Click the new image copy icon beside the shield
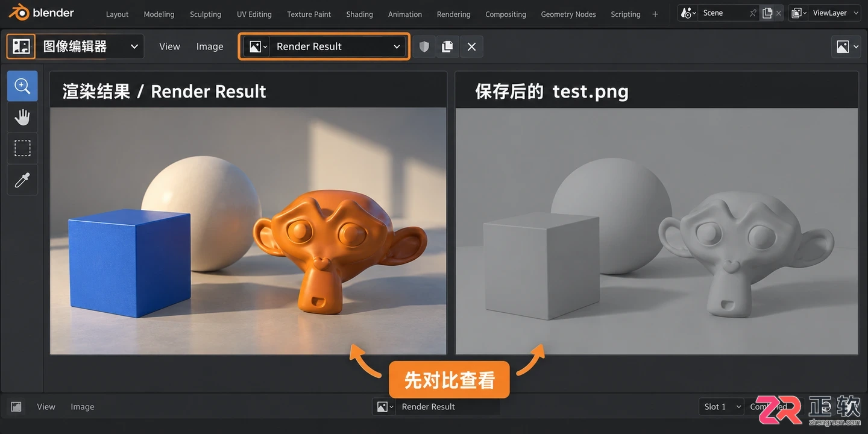The image size is (868, 434). pos(447,46)
